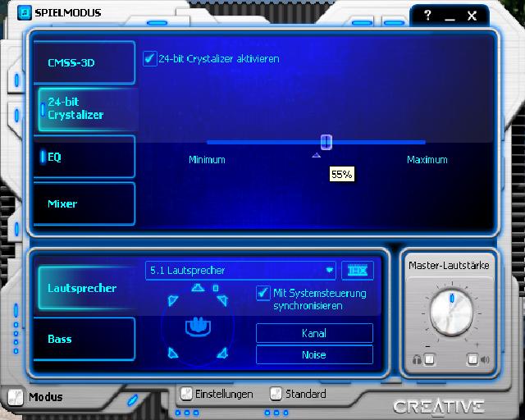Click the blue pen icon near Modus
Screen dimensions: 525x420
click(x=133, y=399)
